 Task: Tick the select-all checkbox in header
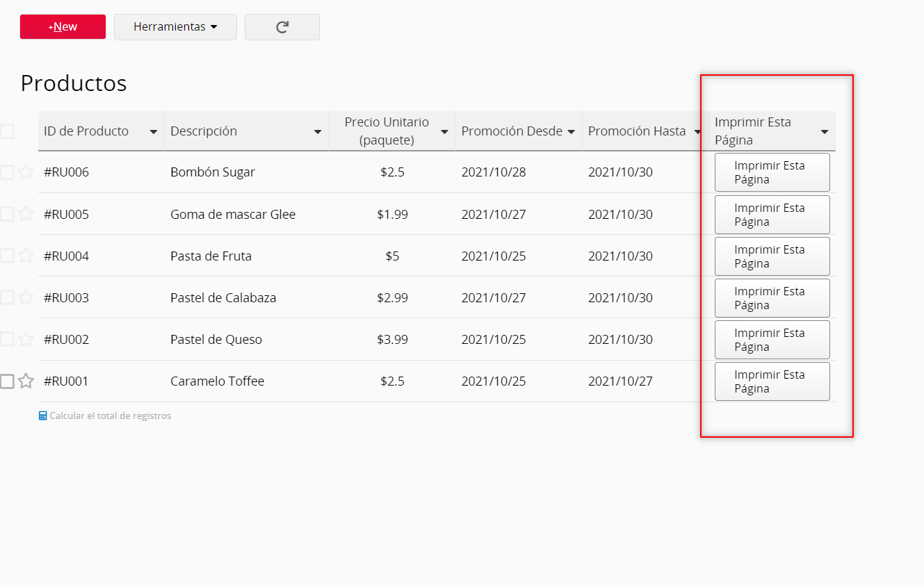tap(7, 131)
